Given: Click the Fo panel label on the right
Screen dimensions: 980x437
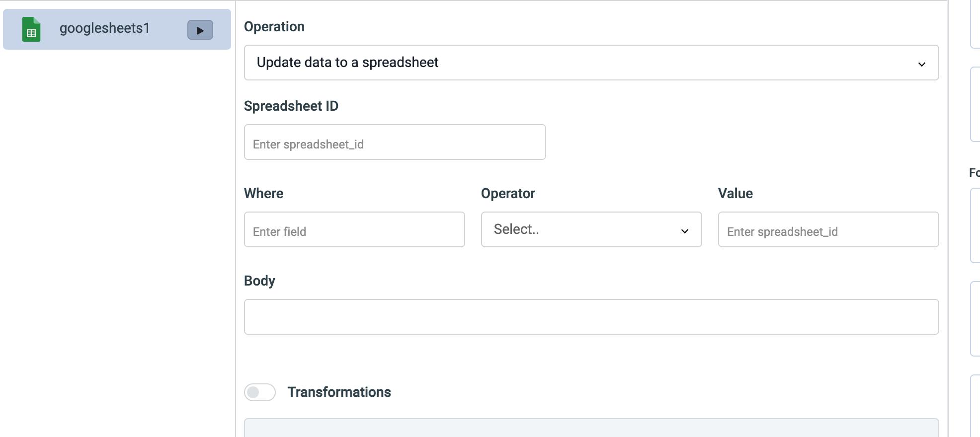Looking at the screenshot, I should pos(975,173).
